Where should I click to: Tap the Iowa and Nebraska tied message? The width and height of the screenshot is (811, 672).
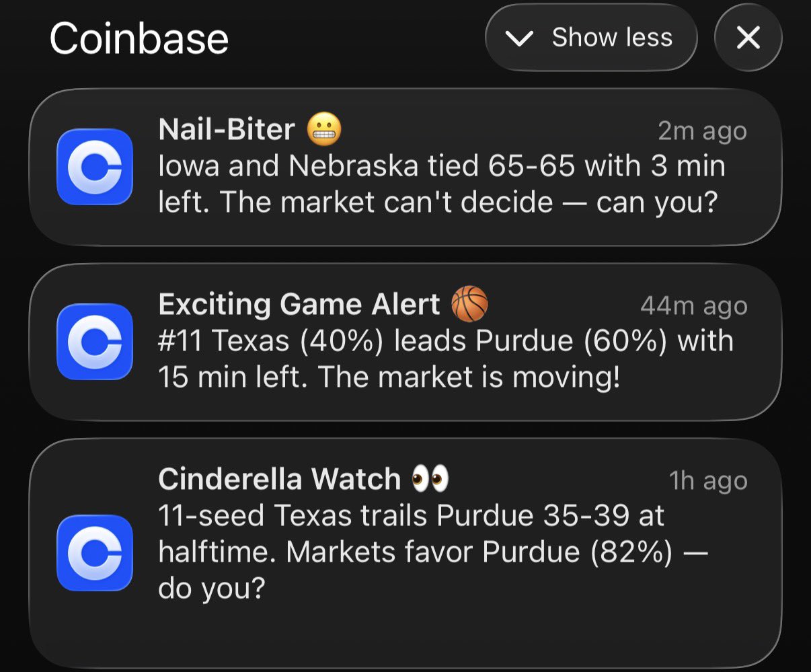440,184
